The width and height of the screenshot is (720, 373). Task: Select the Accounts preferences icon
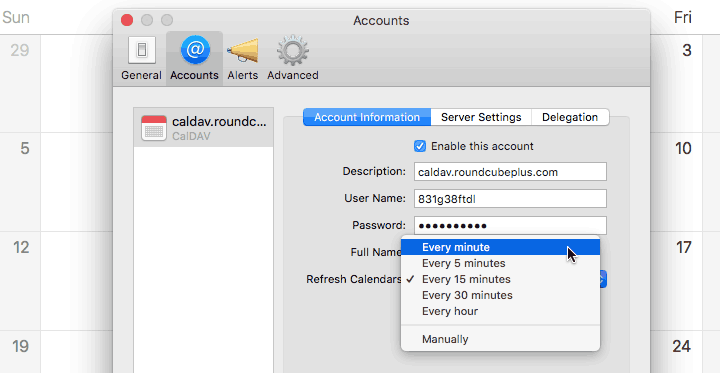click(x=195, y=59)
